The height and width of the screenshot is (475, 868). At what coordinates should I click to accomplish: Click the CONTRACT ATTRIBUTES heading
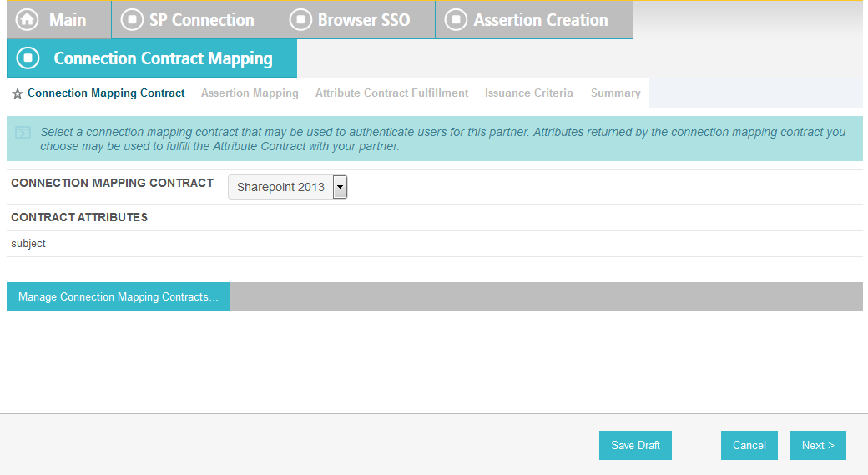(x=79, y=217)
